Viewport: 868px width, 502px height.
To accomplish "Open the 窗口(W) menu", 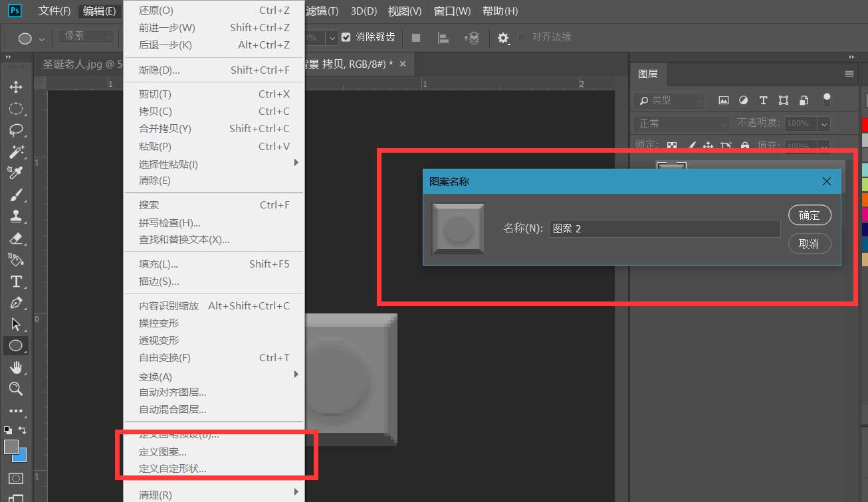I will pyautogui.click(x=452, y=11).
